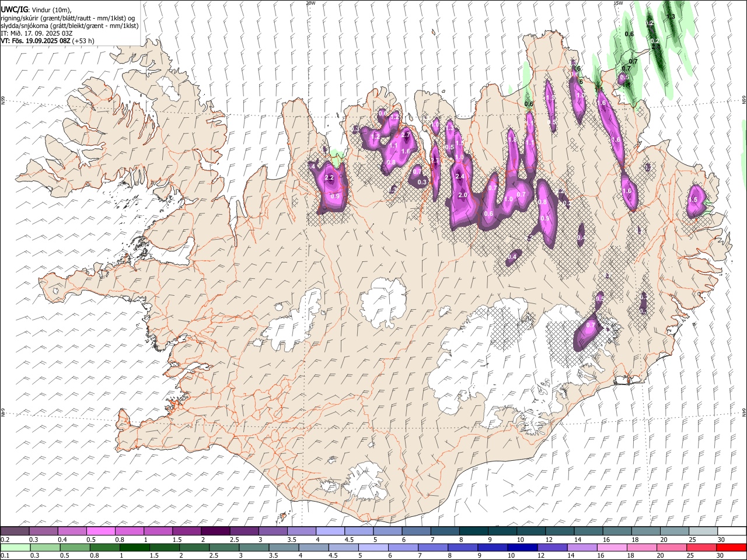747x560 pixels.
Task: Select the 'IT: Mið. 17. 09. 2025 03Z' line
Action: pos(37,33)
